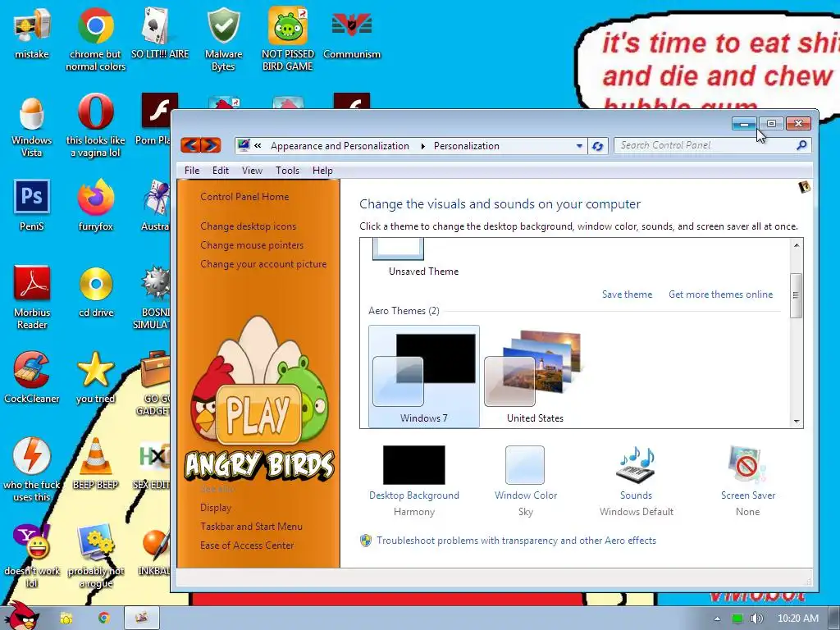This screenshot has height=630, width=840.
Task: Open the 'mistake' desktop icon
Action: click(32, 34)
